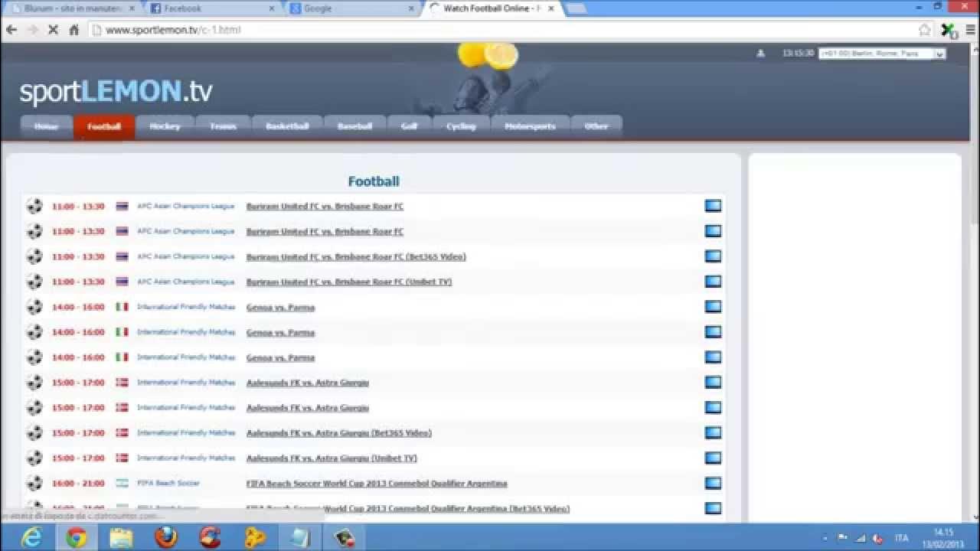Screen dimensions: 980x551
Task: Click browser back arrow button
Action: click(11, 30)
